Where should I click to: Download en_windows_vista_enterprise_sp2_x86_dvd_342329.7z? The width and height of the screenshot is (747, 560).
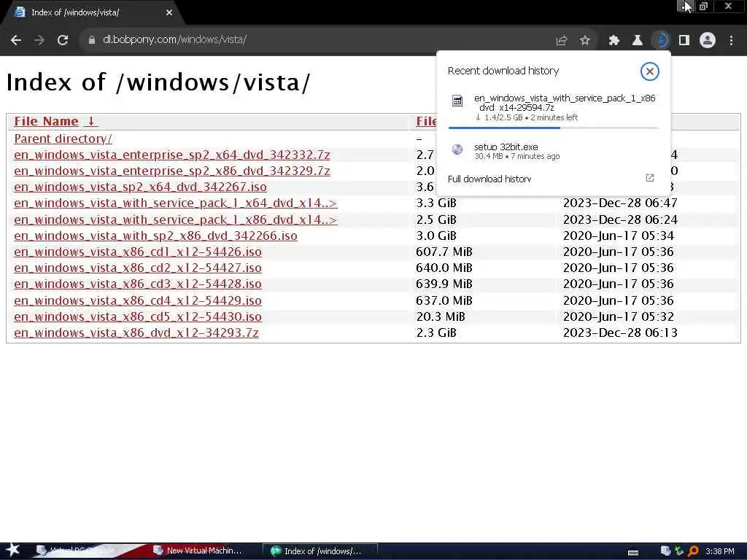pos(172,171)
